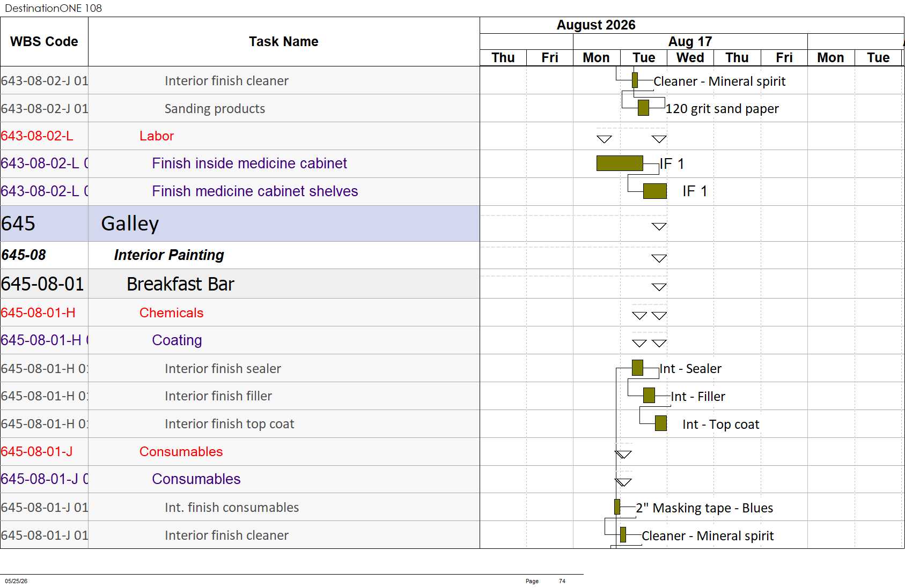Viewport: 905px width, 588px height.
Task: Click Gantt bar for Finish medicine cabinet shelves
Action: pyautogui.click(x=655, y=191)
